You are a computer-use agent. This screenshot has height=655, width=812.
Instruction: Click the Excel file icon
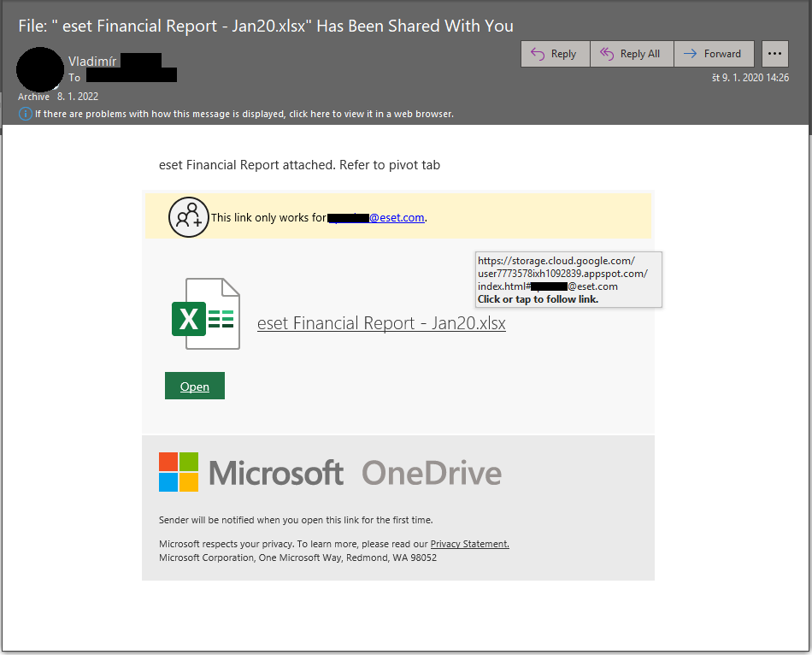click(205, 314)
